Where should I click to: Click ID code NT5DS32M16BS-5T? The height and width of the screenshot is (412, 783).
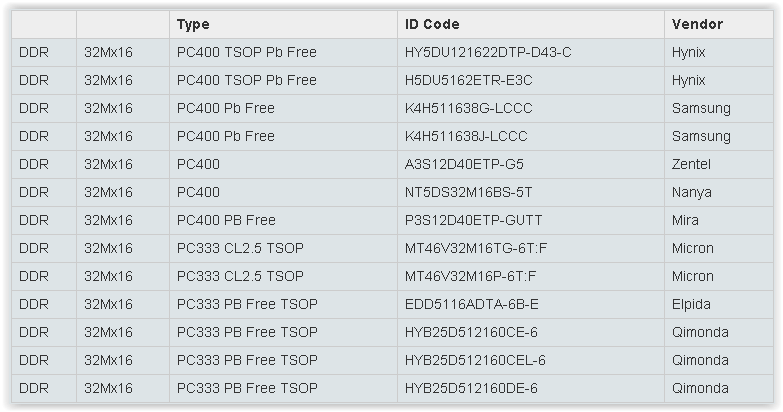pos(468,192)
